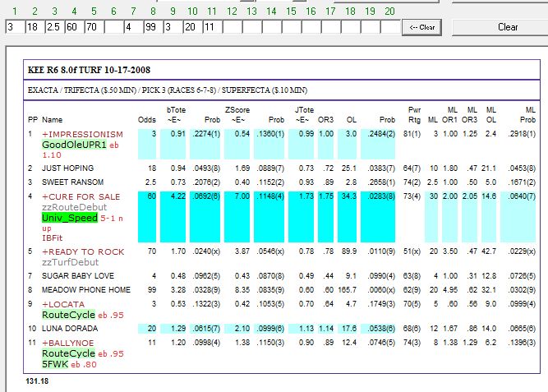
Task: Click odds input field under number 3
Action: pyautogui.click(x=54, y=27)
